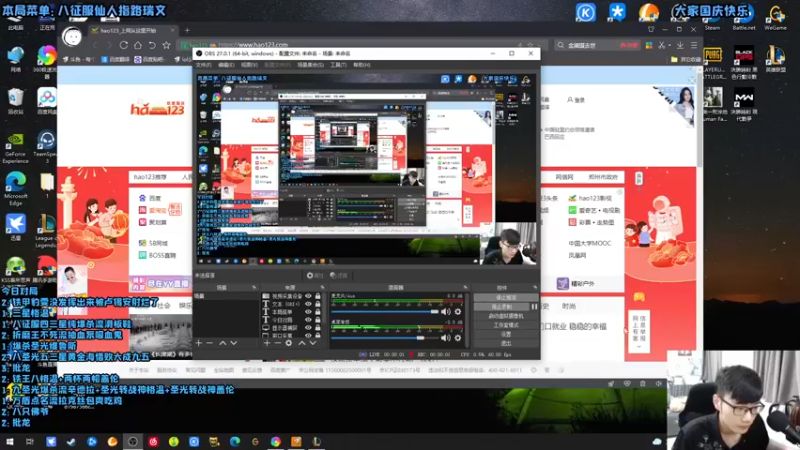Screen dimensions: 800x450
Task: Open OBS 帮助(H) menu
Action: (x=362, y=65)
